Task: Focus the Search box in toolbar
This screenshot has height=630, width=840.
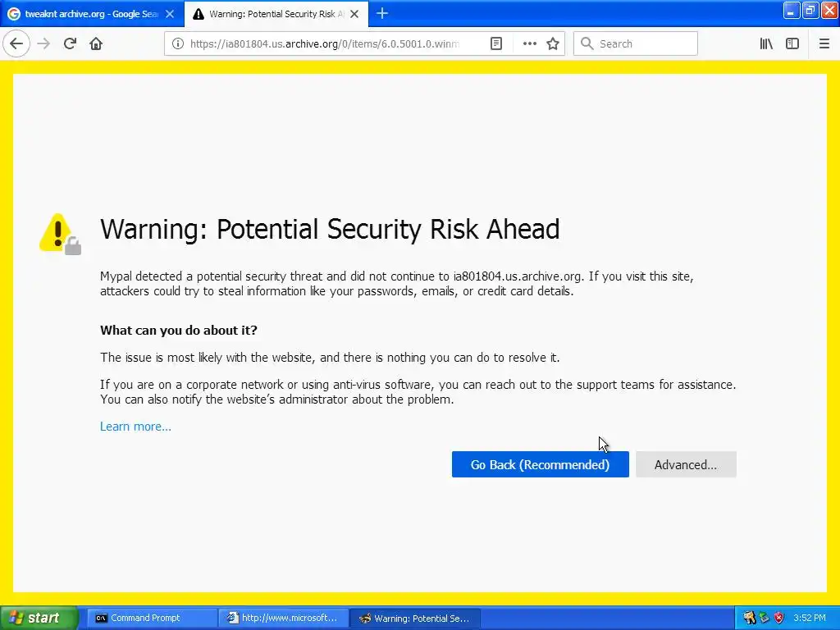Action: tap(636, 44)
